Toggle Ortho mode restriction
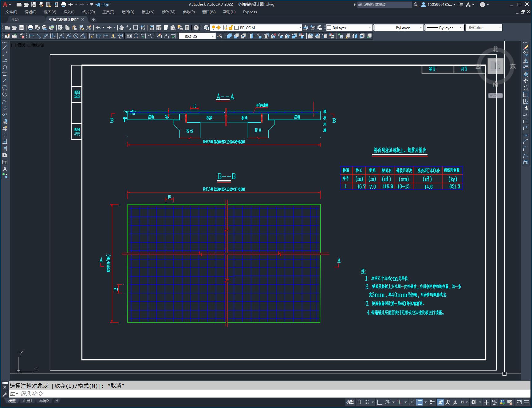The height and width of the screenshot is (408, 532). (380, 402)
